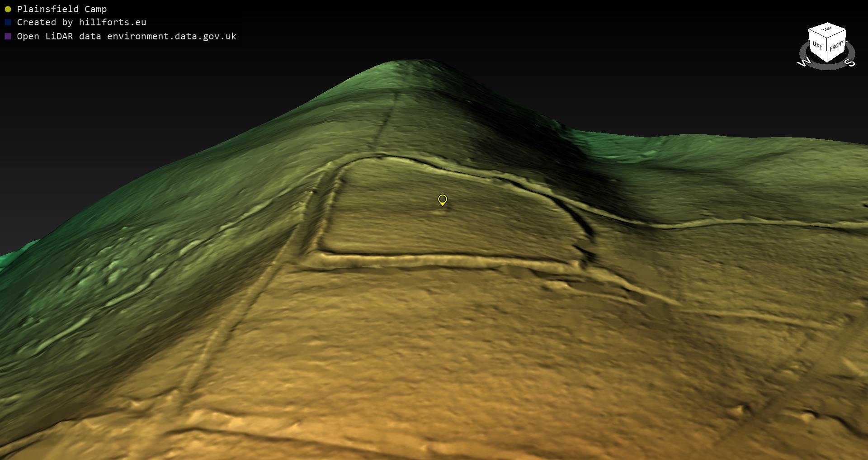Click the purple square beside Open LiDAR data
868x460 pixels.
click(8, 36)
